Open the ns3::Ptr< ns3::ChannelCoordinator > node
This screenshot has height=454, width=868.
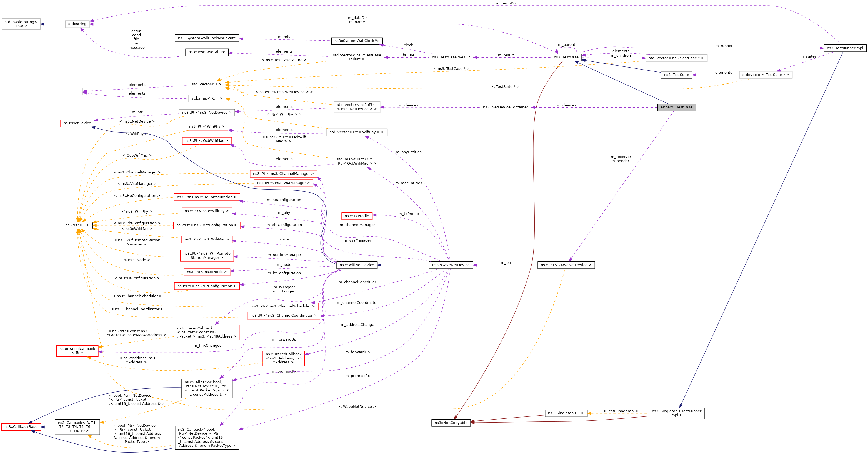click(283, 316)
